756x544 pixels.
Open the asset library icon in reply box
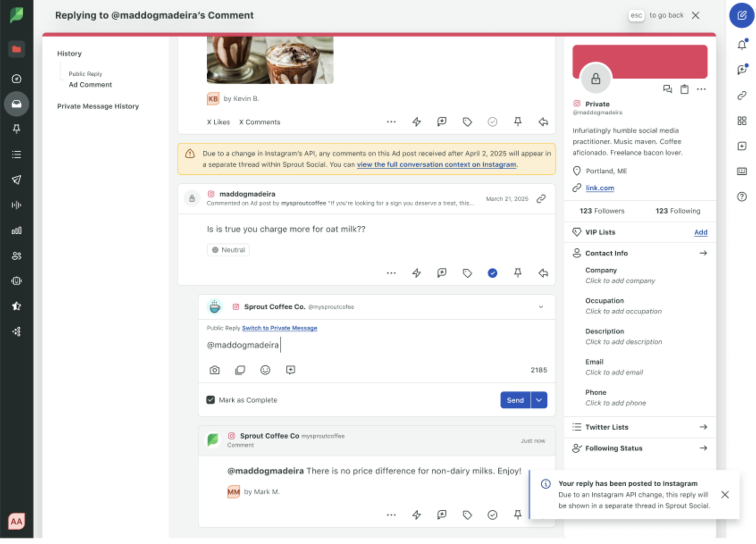tap(240, 370)
